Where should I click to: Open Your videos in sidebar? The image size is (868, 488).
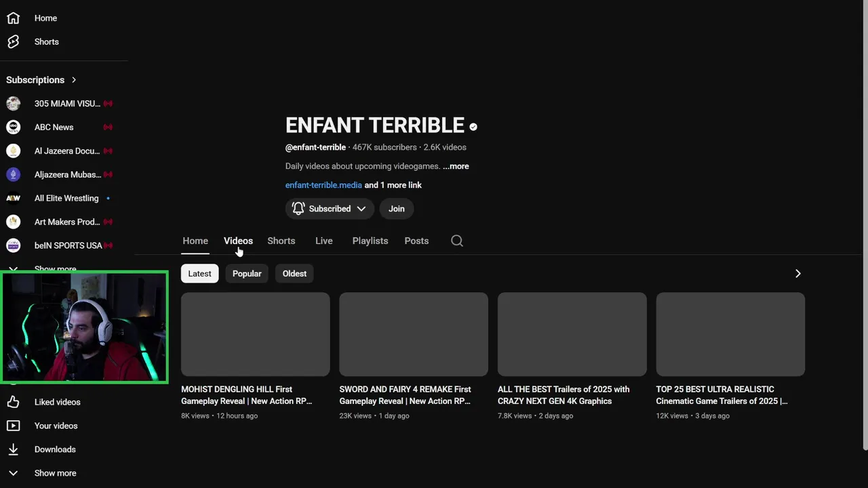(56, 426)
